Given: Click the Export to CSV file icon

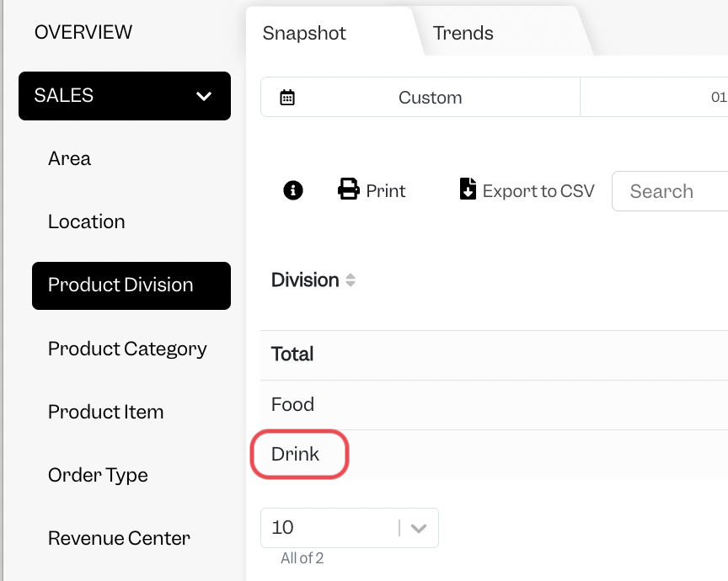Looking at the screenshot, I should (x=468, y=189).
